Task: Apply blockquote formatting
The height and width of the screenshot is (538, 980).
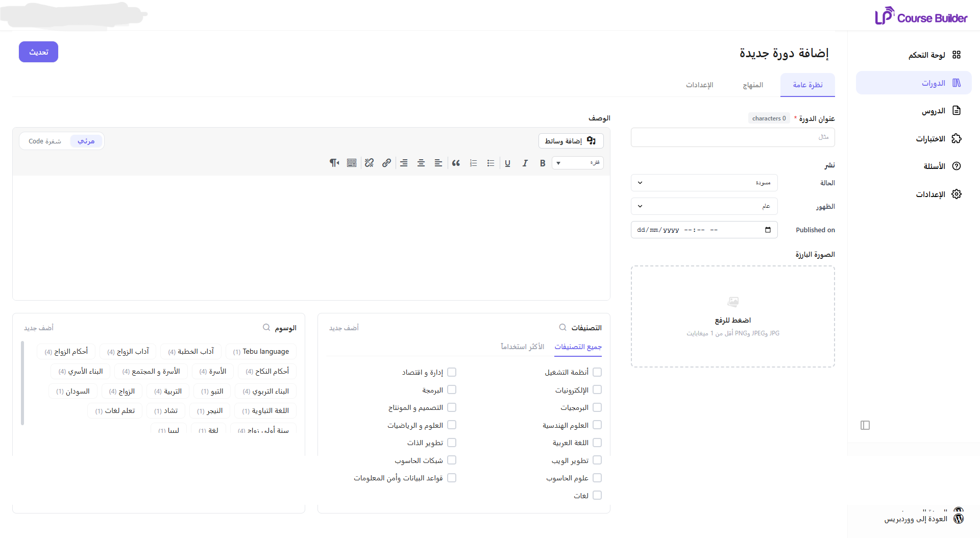Action: 456,163
